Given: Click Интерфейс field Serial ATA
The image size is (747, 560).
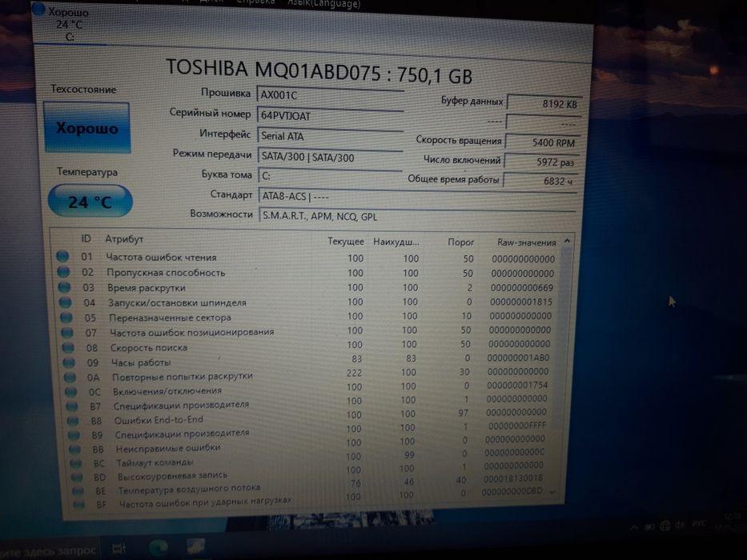Looking at the screenshot, I should point(330,136).
